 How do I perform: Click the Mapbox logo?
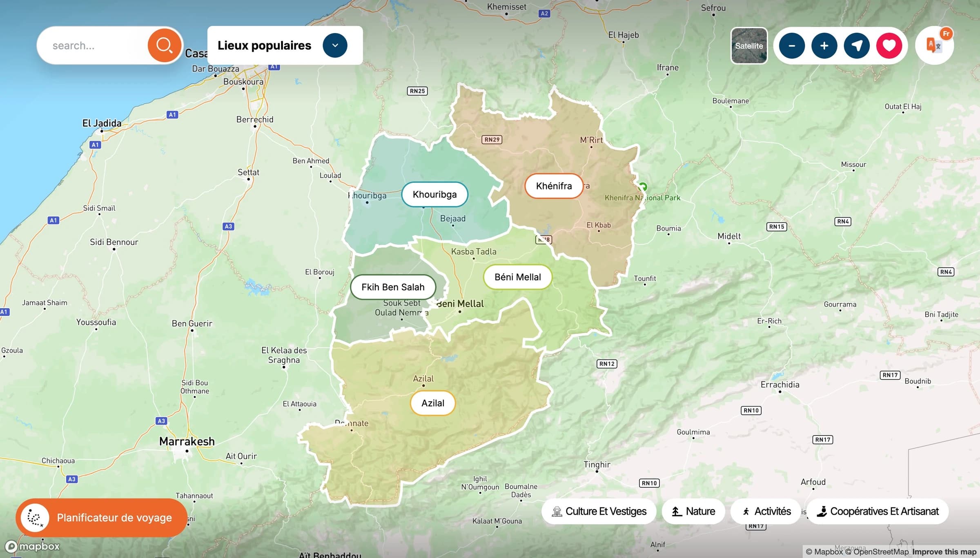32,546
